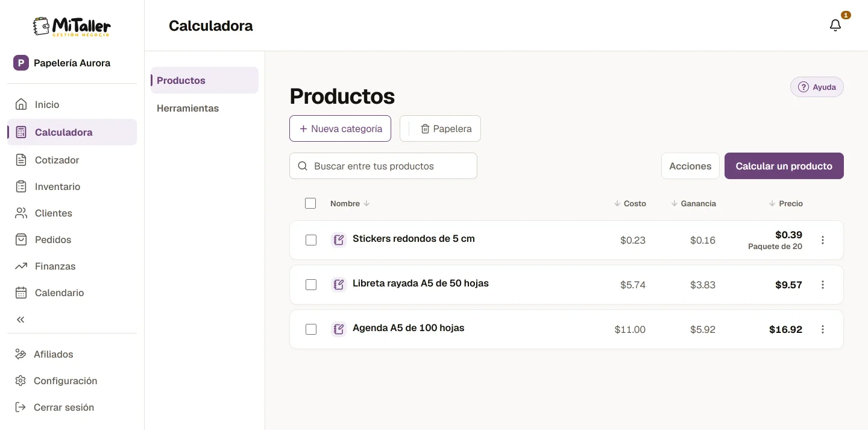Click the Papelería Aurora workspace avatar
The image size is (868, 430).
pos(21,63)
